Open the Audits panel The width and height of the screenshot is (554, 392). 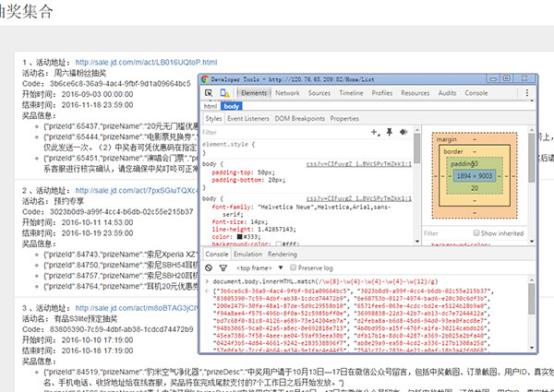pos(447,93)
